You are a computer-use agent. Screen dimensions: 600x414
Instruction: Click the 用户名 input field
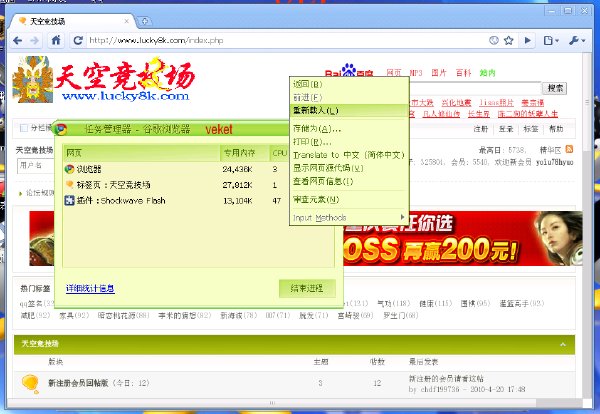36,166
